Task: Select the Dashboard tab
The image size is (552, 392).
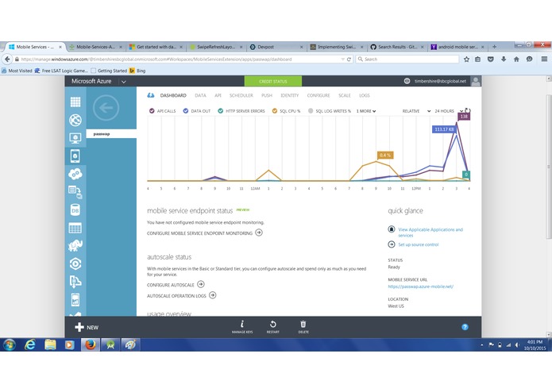Action: tap(173, 95)
